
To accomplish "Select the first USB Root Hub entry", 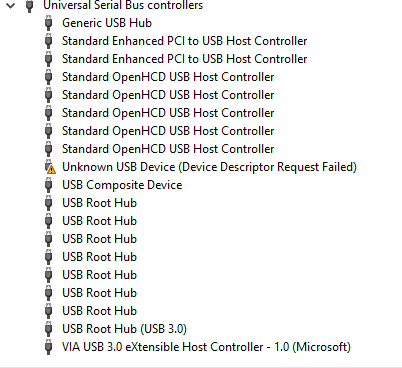I will click(x=99, y=203).
